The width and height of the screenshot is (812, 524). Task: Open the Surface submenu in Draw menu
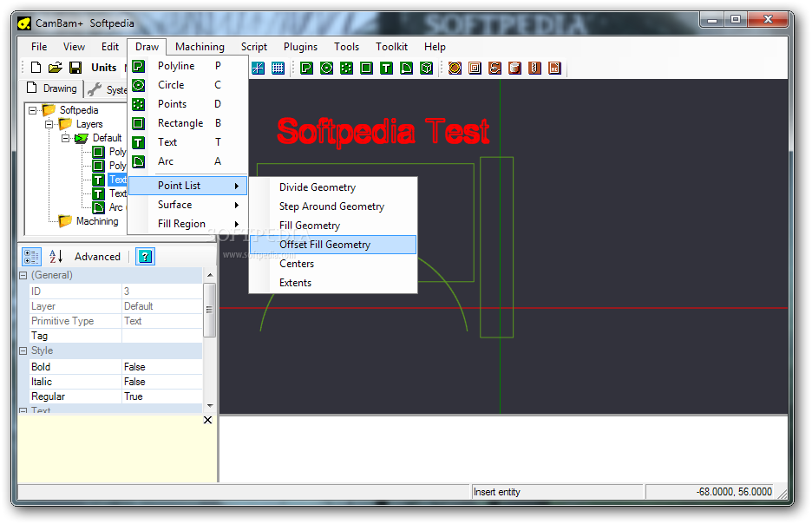[187, 205]
